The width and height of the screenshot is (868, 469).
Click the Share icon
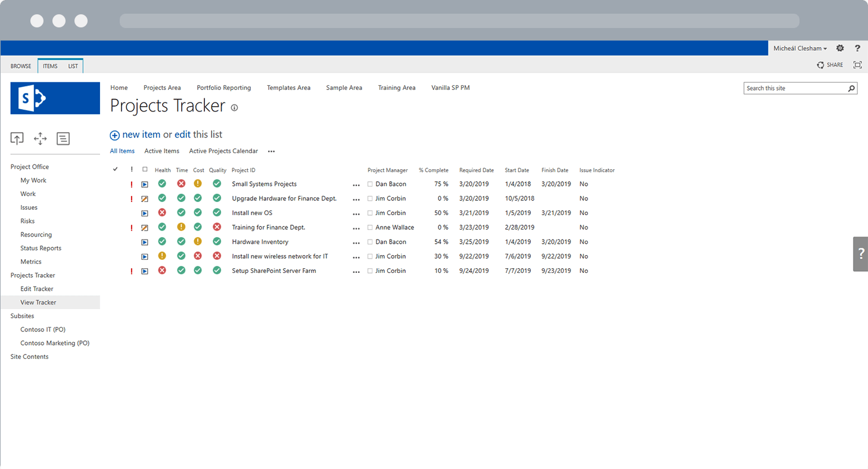820,65
